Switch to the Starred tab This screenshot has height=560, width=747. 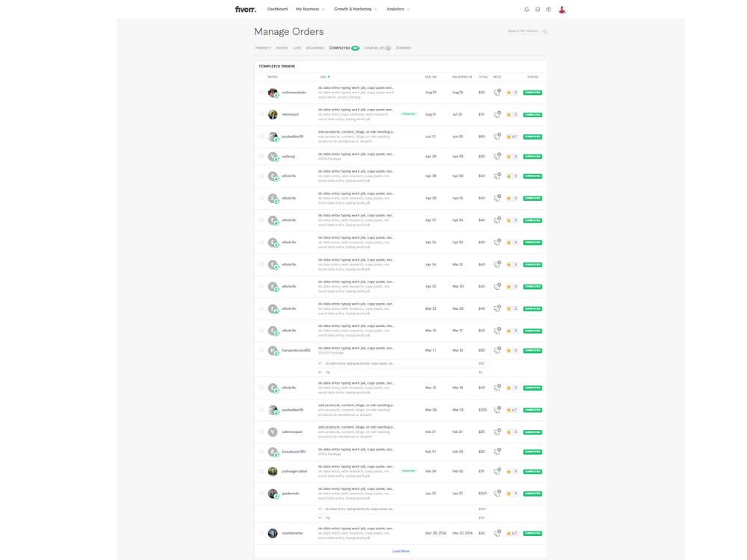(403, 48)
